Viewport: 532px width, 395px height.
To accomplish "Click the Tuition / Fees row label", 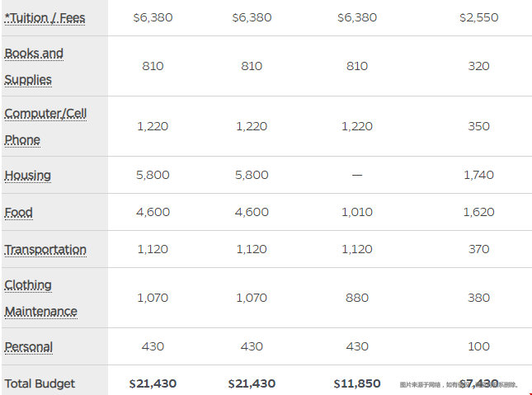I will point(45,18).
